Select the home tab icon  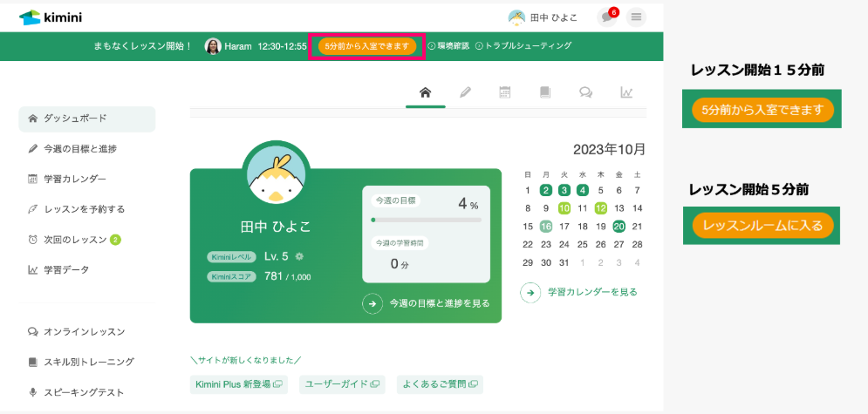(x=426, y=92)
